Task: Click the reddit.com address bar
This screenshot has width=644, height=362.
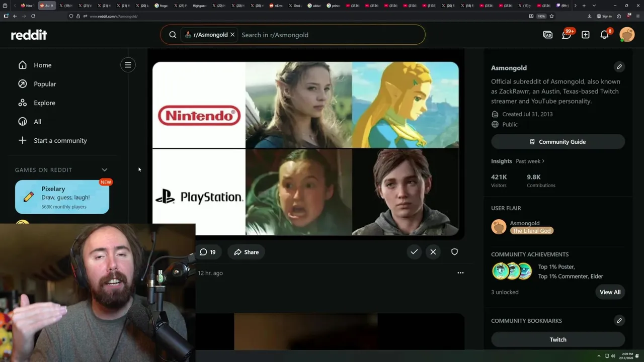Action: click(302, 16)
